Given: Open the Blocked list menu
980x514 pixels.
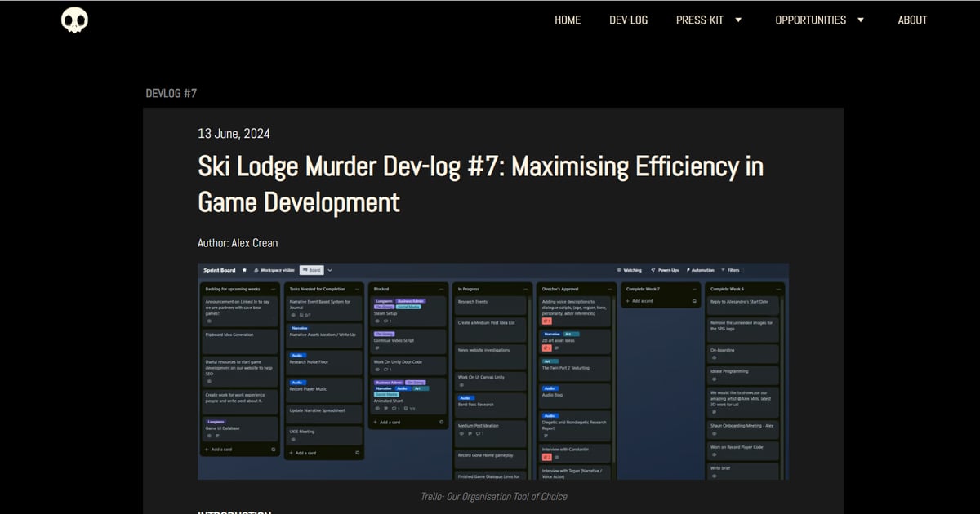Looking at the screenshot, I should point(441,289).
